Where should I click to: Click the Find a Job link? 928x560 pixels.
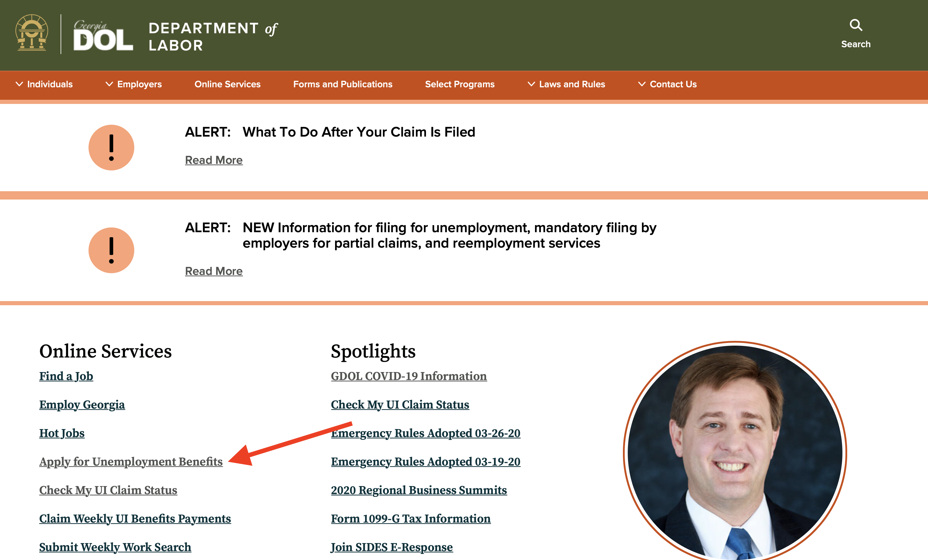tap(66, 376)
